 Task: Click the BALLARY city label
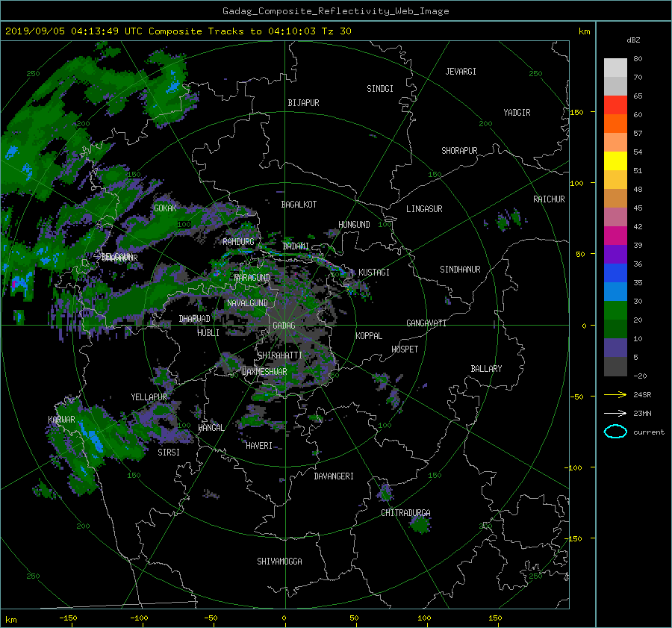coord(486,369)
